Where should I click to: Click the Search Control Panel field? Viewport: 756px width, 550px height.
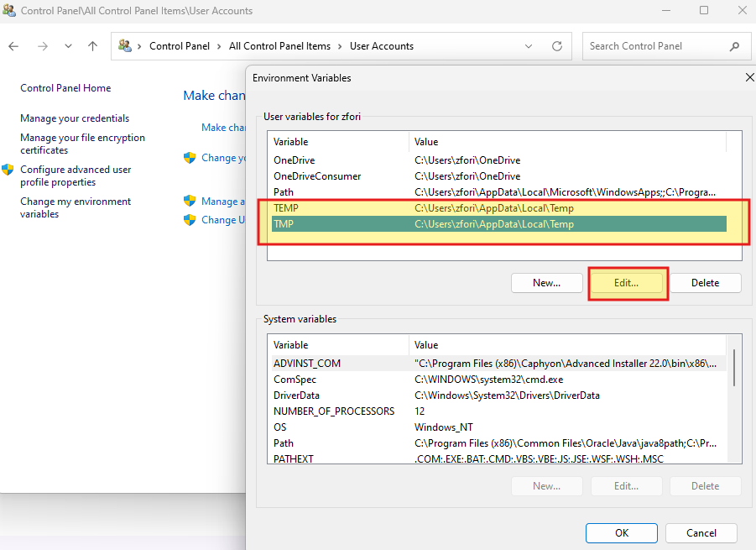(x=654, y=46)
